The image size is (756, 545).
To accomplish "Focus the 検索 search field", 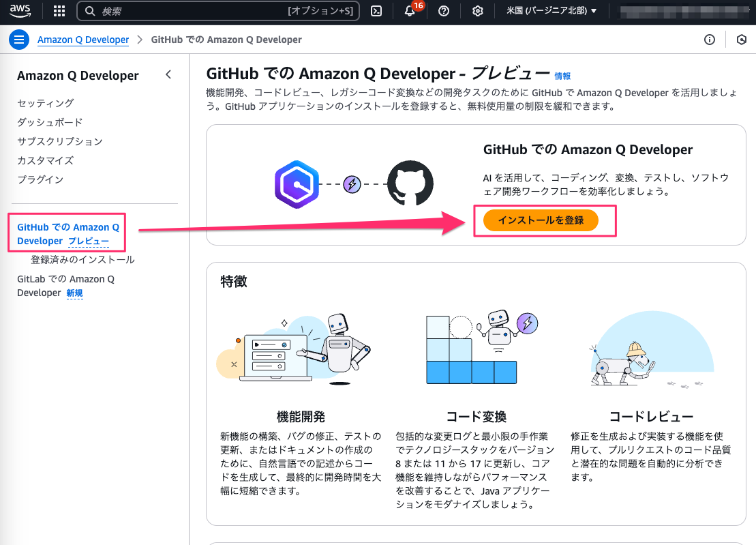I will point(218,11).
